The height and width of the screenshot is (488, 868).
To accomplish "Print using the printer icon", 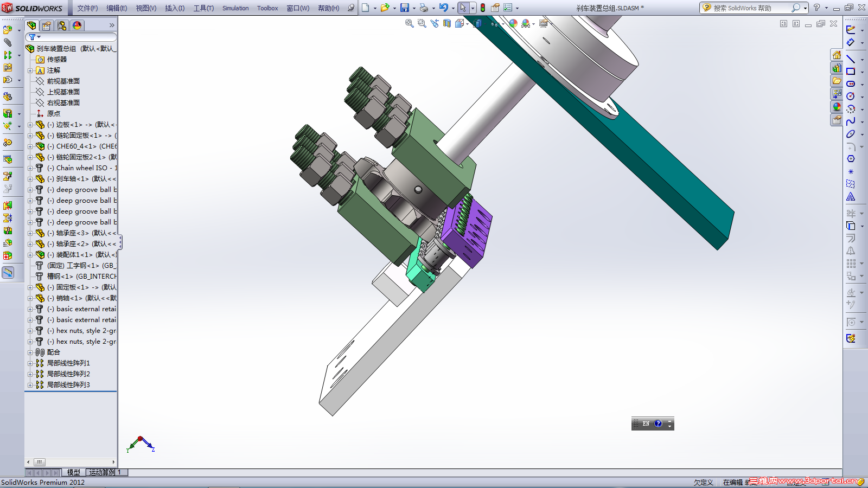I will point(424,8).
